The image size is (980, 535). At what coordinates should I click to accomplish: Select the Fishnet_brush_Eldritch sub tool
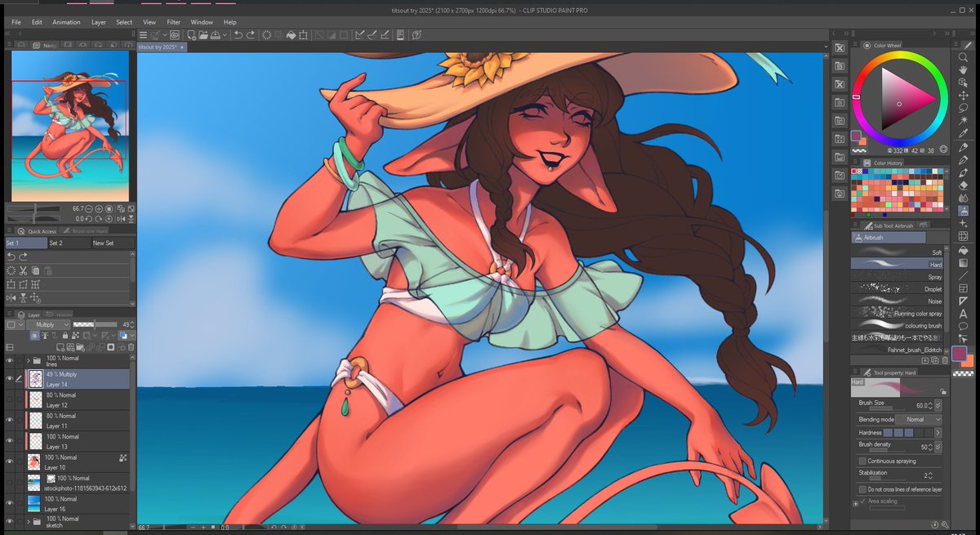[x=898, y=350]
